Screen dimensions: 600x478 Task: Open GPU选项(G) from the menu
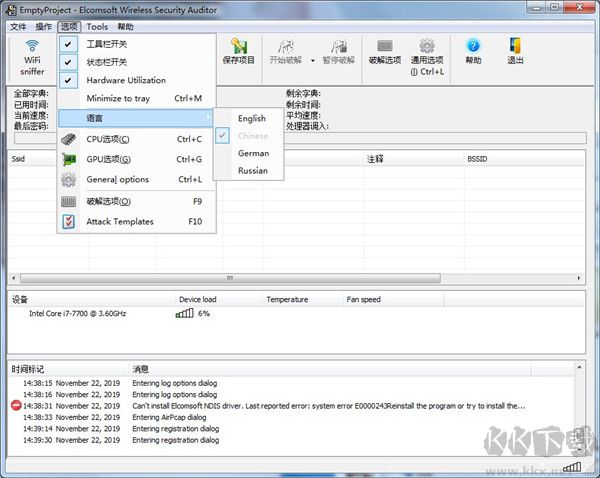pos(136,159)
